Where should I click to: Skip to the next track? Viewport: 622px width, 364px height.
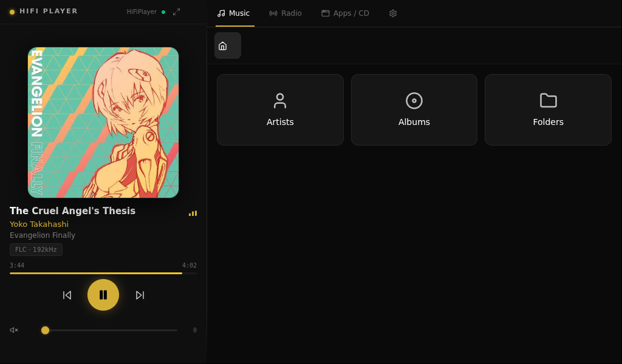(140, 295)
